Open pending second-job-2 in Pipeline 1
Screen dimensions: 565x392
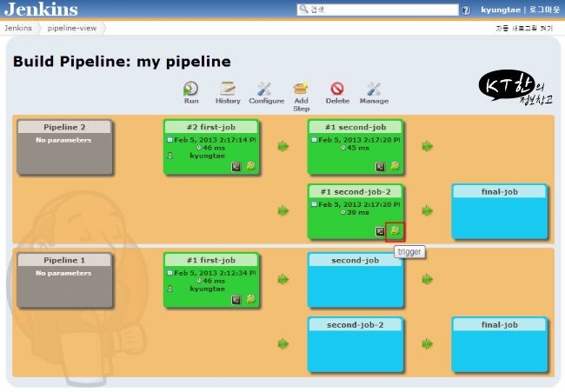[x=356, y=344]
